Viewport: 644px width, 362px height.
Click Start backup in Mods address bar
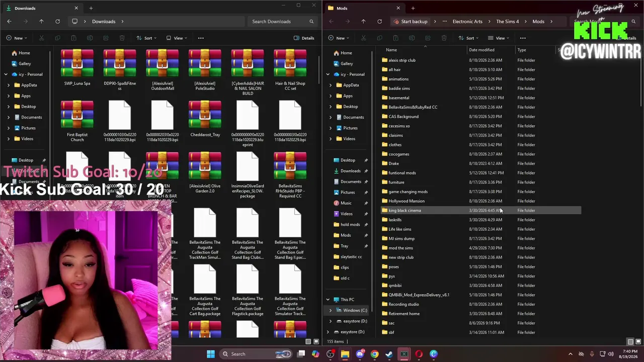(x=411, y=22)
